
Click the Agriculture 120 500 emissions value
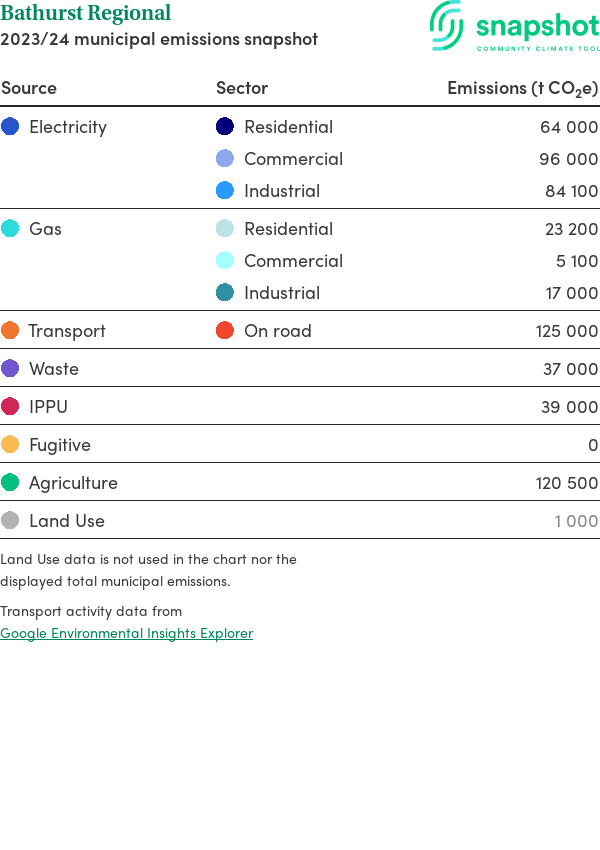coord(566,483)
